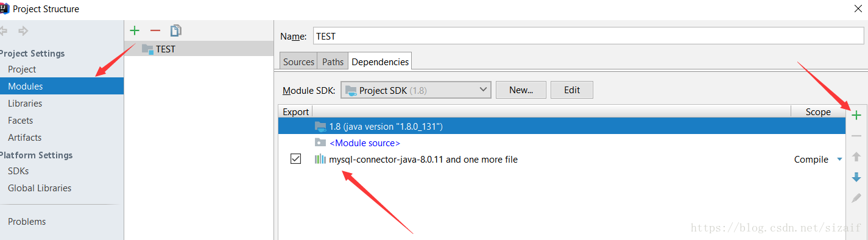Viewport: 868px width, 240px height.
Task: Click the mysql-connector library bars icon
Action: pyautogui.click(x=320, y=159)
